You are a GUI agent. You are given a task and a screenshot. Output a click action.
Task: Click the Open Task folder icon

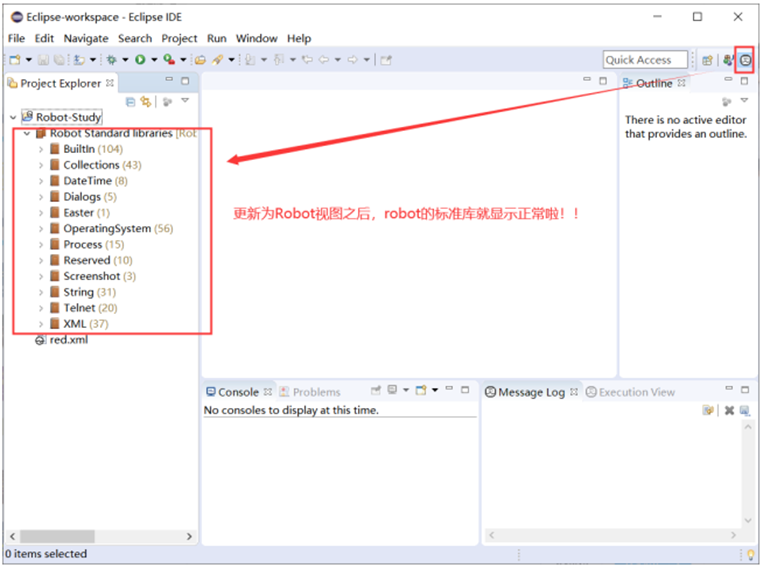[200, 60]
